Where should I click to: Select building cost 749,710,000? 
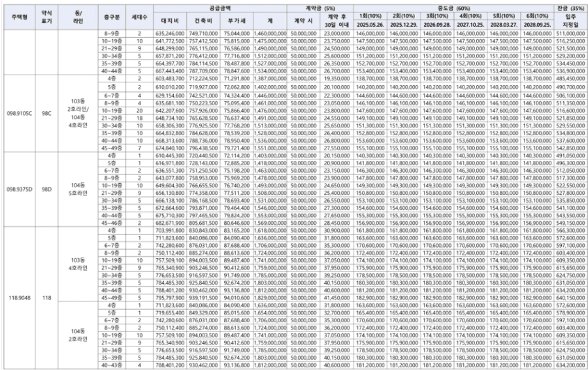204,33
